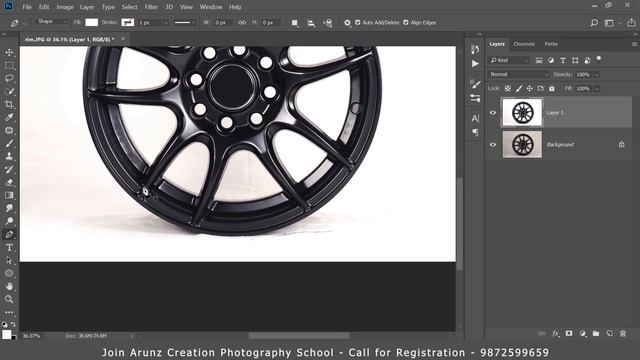Open the Normal blend mode dropdown

click(518, 74)
